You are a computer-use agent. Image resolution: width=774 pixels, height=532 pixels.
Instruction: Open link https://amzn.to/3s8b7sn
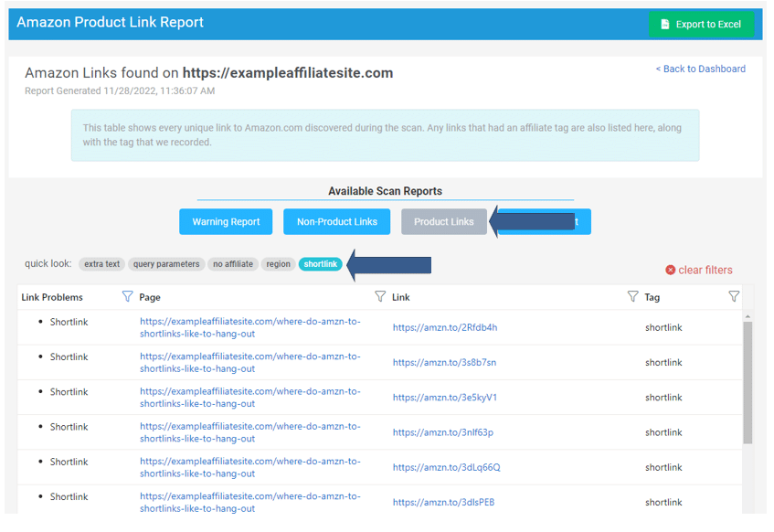(x=444, y=363)
